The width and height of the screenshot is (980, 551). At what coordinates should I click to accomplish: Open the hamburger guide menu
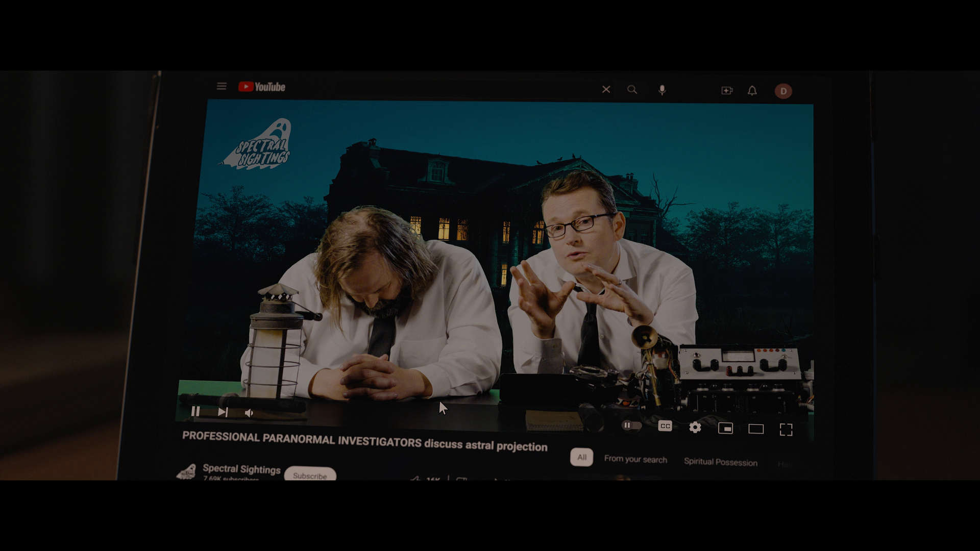tap(222, 86)
